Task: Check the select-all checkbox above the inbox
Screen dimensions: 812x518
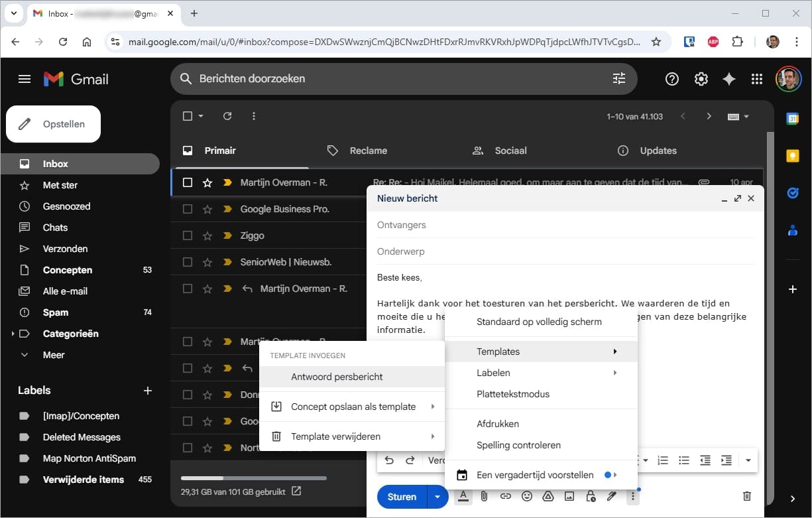Action: pos(188,116)
